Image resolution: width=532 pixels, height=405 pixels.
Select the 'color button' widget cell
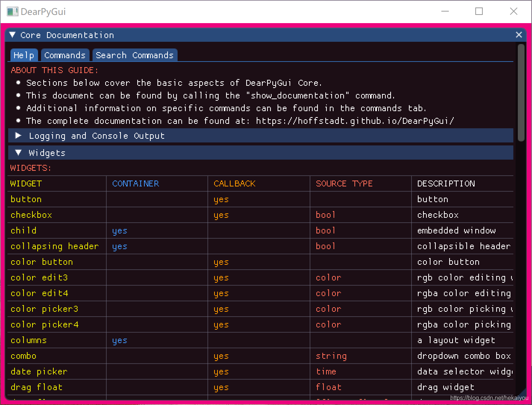pos(42,262)
